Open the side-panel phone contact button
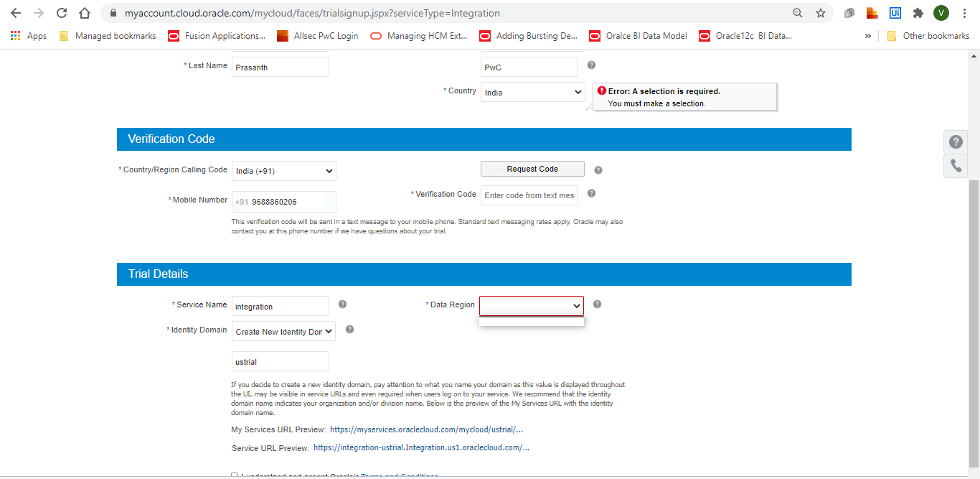Screen dimensions: 980x479 (x=956, y=165)
